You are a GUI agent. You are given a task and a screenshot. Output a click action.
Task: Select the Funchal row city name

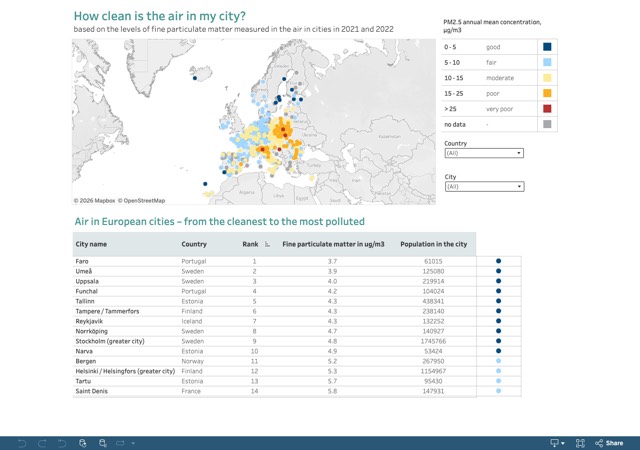87,291
